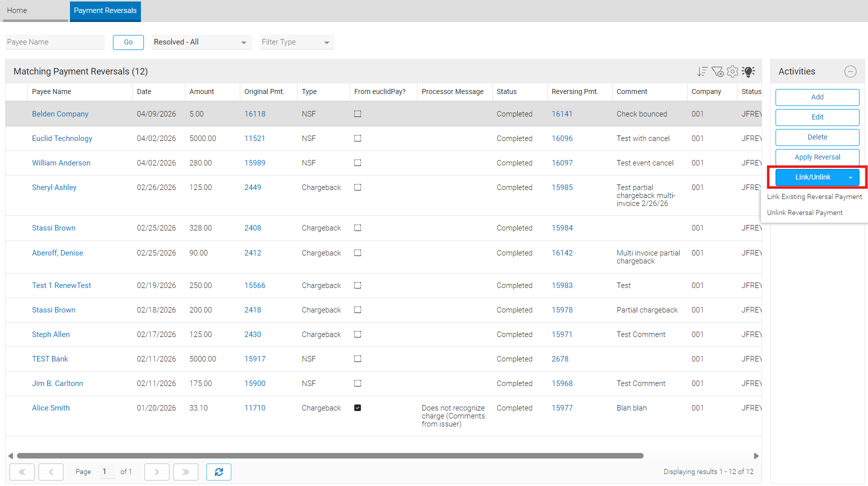
Task: Uncheck euclidPay checkbox for Alice Smith
Action: (358, 408)
